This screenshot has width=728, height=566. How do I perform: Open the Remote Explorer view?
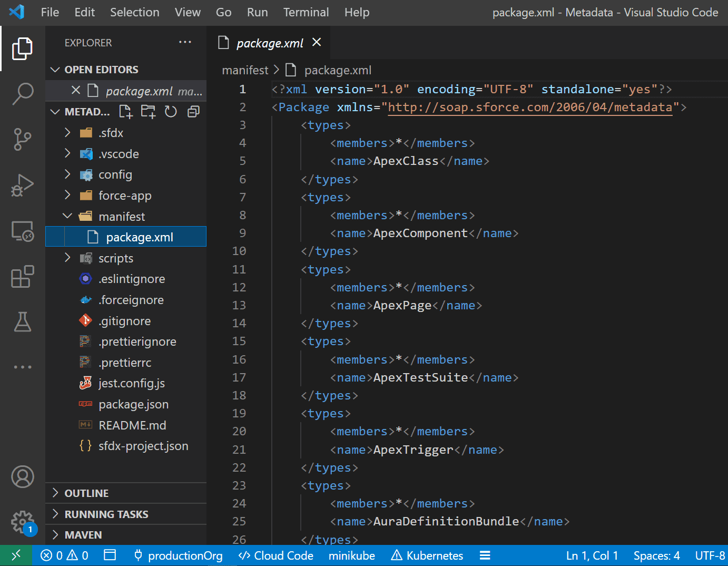point(22,231)
